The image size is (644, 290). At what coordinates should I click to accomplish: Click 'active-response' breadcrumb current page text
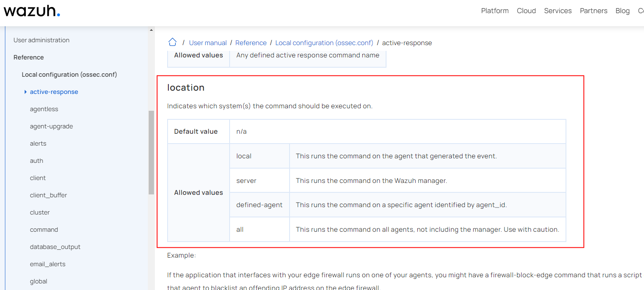[407, 43]
